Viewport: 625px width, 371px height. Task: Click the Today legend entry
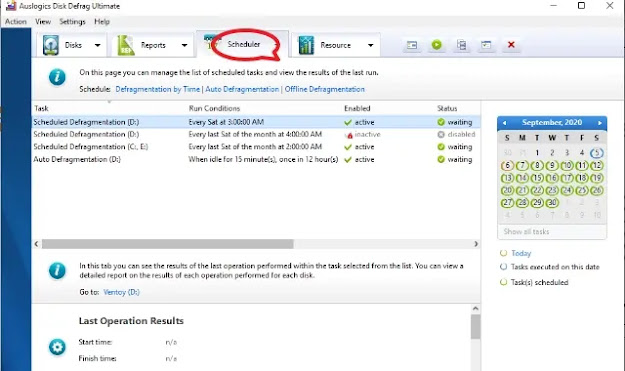point(521,253)
